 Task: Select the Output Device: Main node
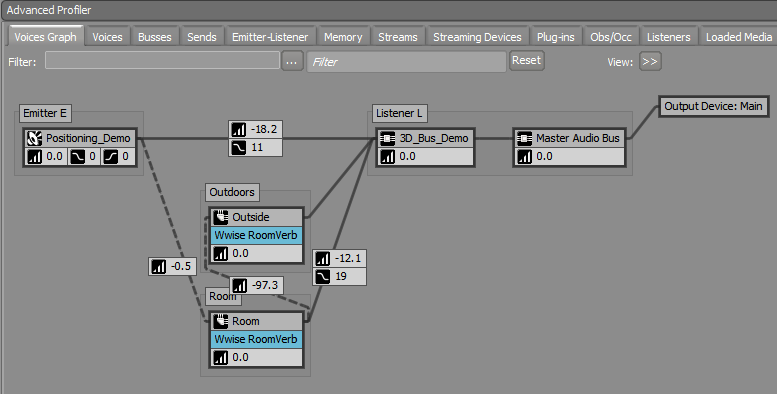pos(713,107)
